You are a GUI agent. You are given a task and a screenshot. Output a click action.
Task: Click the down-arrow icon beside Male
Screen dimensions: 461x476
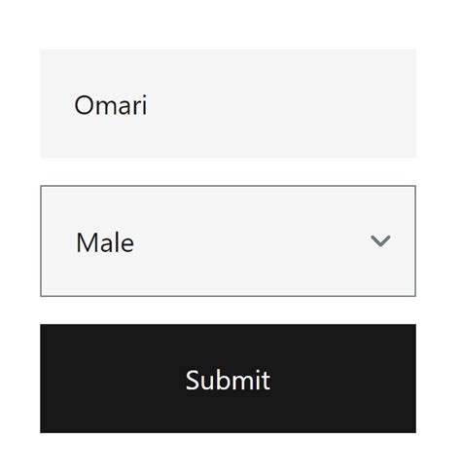pyautogui.click(x=380, y=241)
